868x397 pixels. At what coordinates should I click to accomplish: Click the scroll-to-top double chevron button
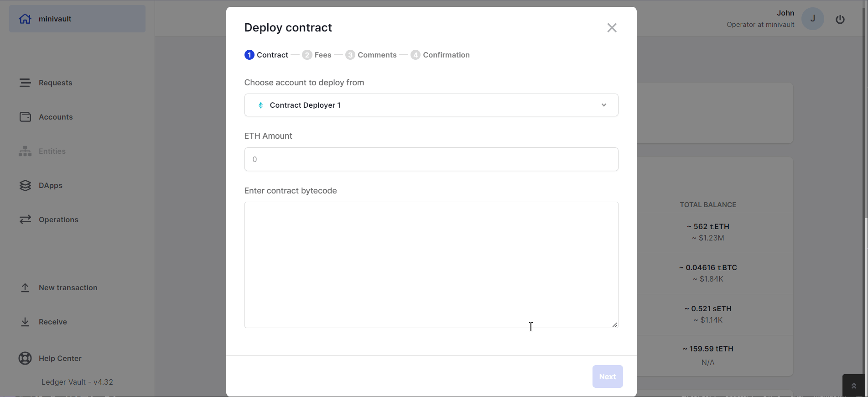853,386
